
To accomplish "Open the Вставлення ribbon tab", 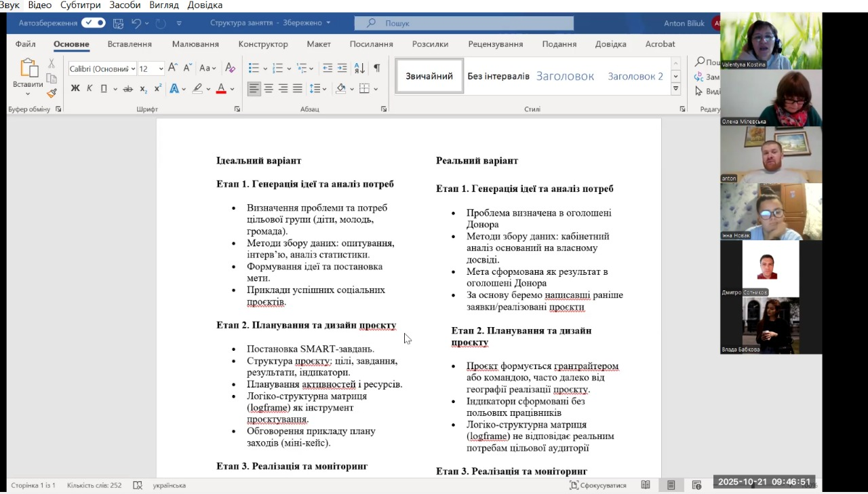I will 130,44.
